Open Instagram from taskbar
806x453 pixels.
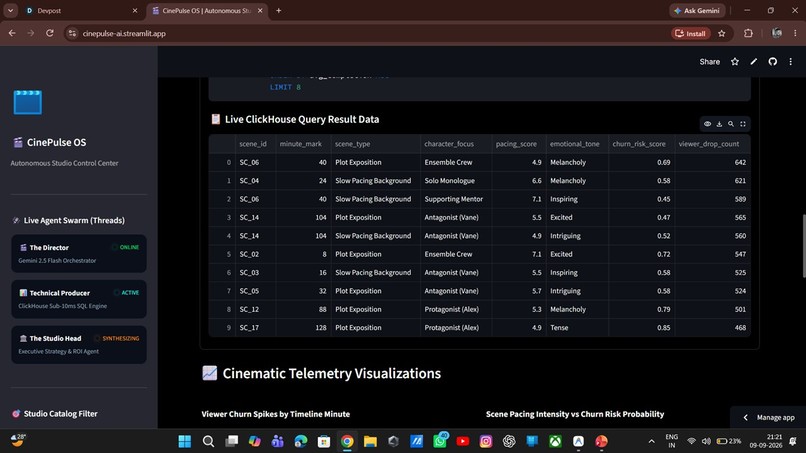(x=486, y=441)
